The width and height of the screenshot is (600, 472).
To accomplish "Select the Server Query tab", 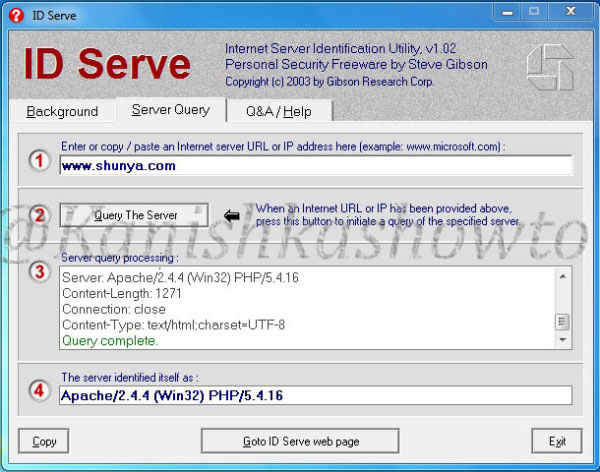I will 171,110.
